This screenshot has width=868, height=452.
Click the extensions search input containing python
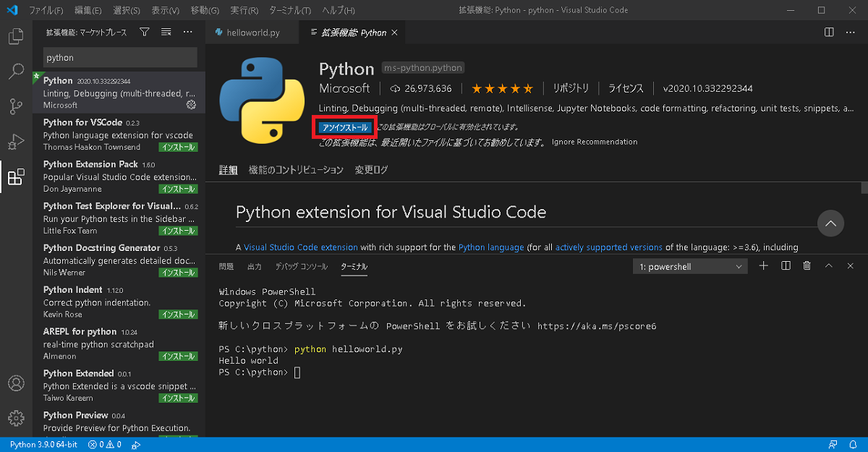point(119,56)
